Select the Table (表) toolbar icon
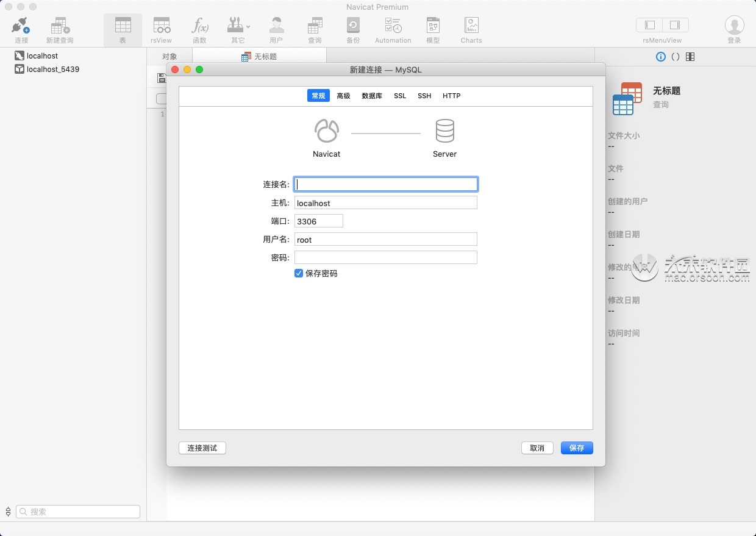756x536 pixels. 123,26
